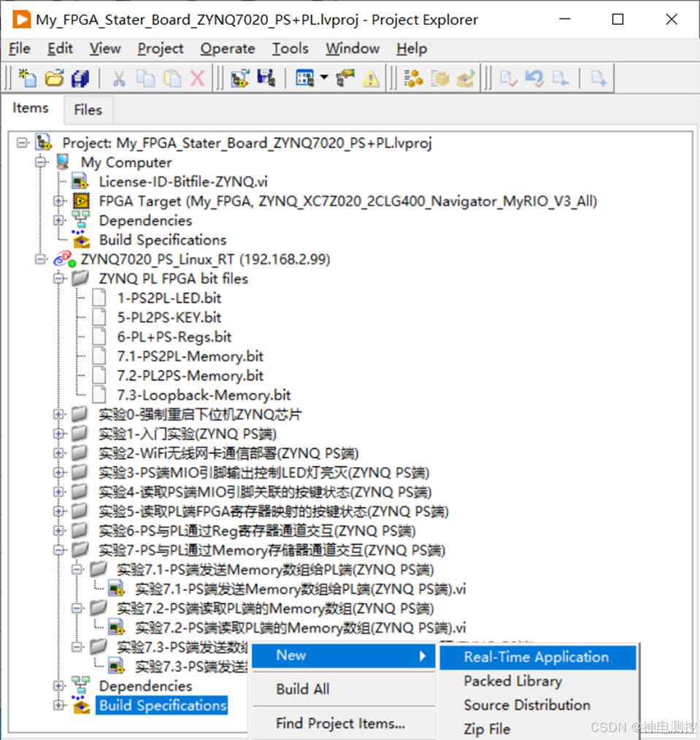The width and height of the screenshot is (700, 740).
Task: Click the Build All toolbar icon
Action: [x=413, y=78]
